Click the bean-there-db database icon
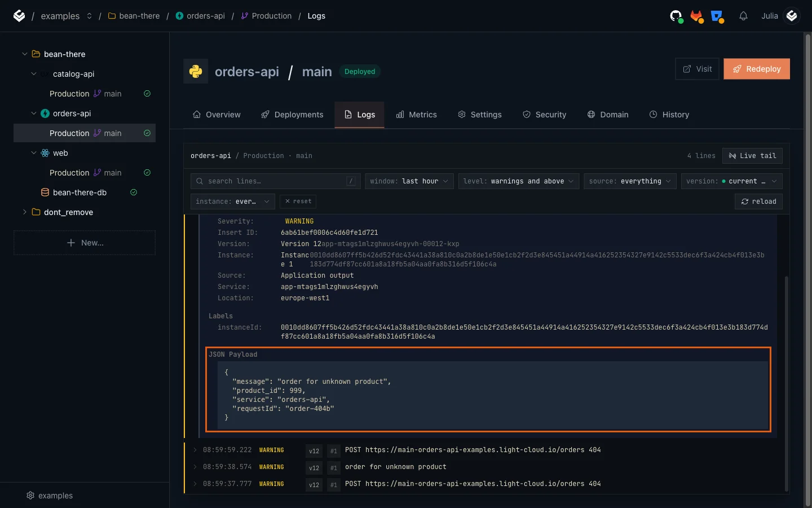812x508 pixels. coord(45,192)
